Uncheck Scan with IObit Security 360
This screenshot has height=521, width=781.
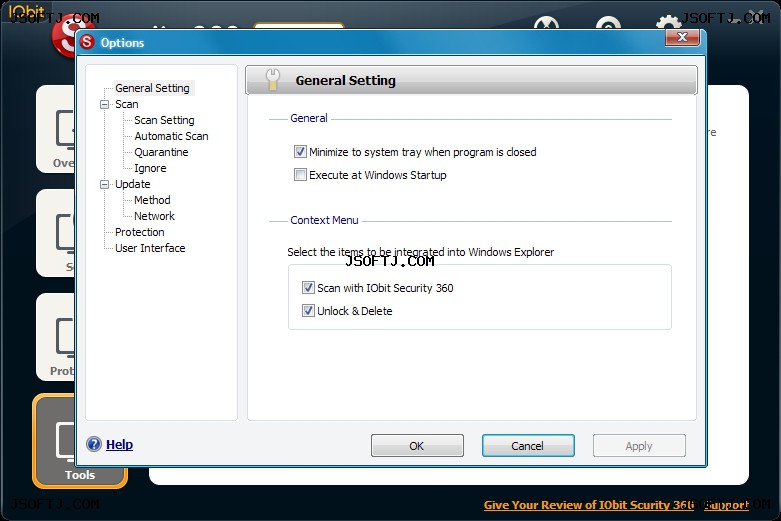pyautogui.click(x=308, y=287)
